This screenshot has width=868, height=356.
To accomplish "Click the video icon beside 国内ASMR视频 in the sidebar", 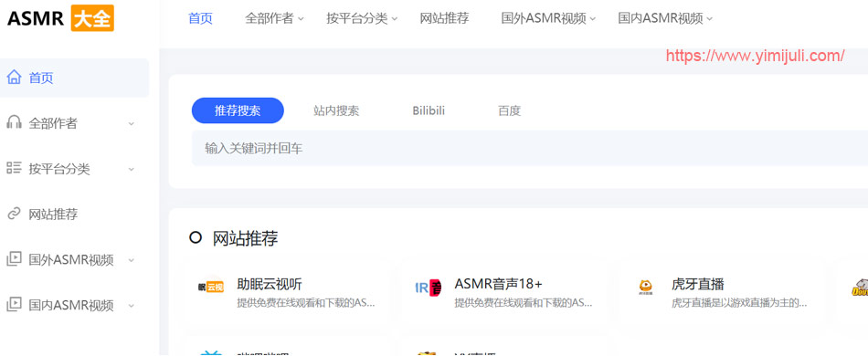I will pyautogui.click(x=14, y=304).
